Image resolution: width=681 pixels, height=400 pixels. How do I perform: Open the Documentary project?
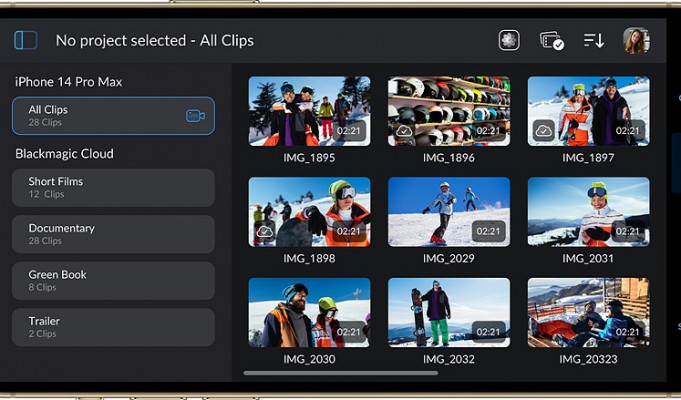point(113,234)
